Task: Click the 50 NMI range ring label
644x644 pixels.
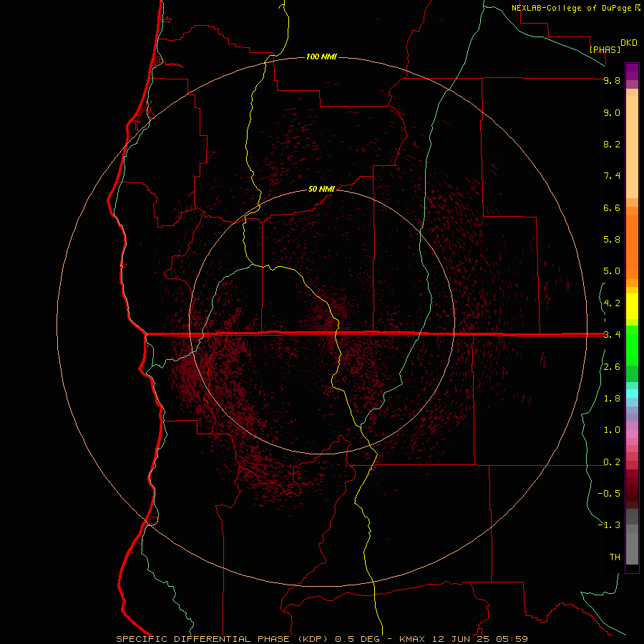Action: [x=321, y=189]
